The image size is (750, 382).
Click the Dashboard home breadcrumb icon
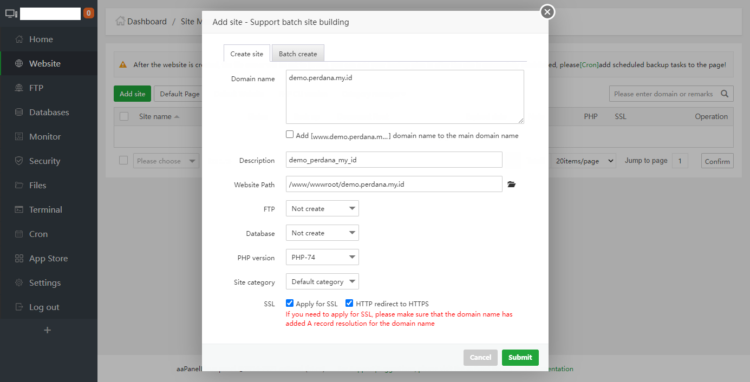click(x=120, y=21)
